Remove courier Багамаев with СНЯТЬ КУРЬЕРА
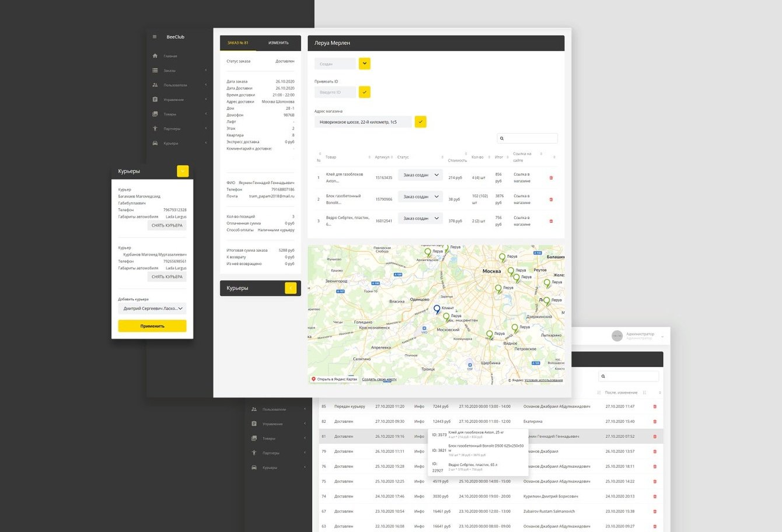The width and height of the screenshot is (782, 532). pyautogui.click(x=167, y=225)
